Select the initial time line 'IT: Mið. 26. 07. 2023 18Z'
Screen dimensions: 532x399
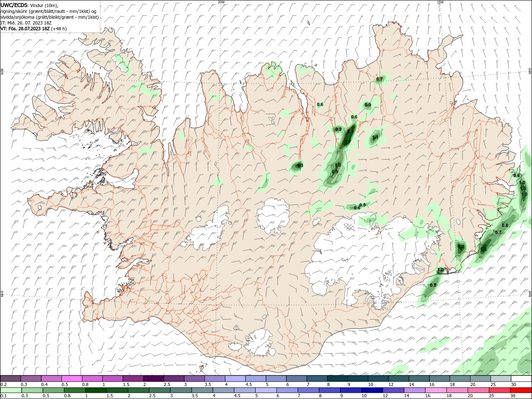tap(27, 23)
